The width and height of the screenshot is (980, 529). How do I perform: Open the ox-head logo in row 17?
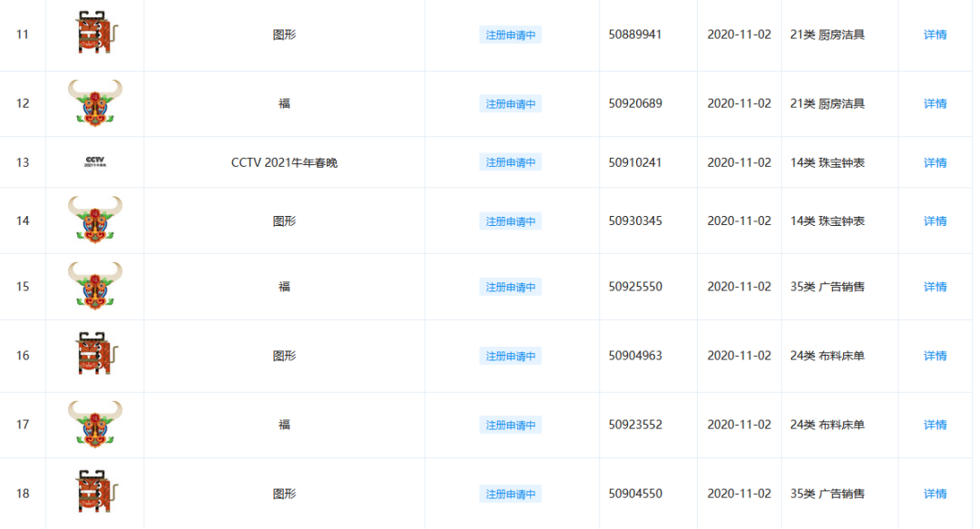click(95, 424)
